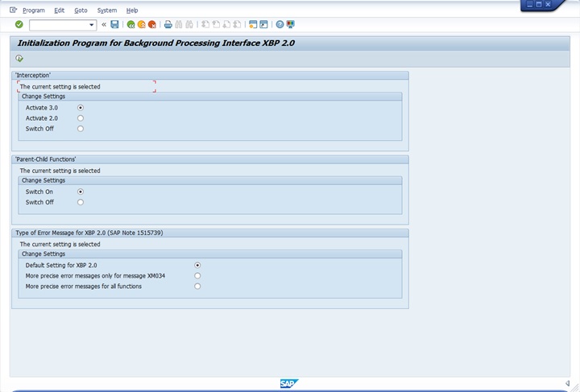580x392 pixels.
Task: Click the SAP logo at the bottom
Action: pos(289,383)
